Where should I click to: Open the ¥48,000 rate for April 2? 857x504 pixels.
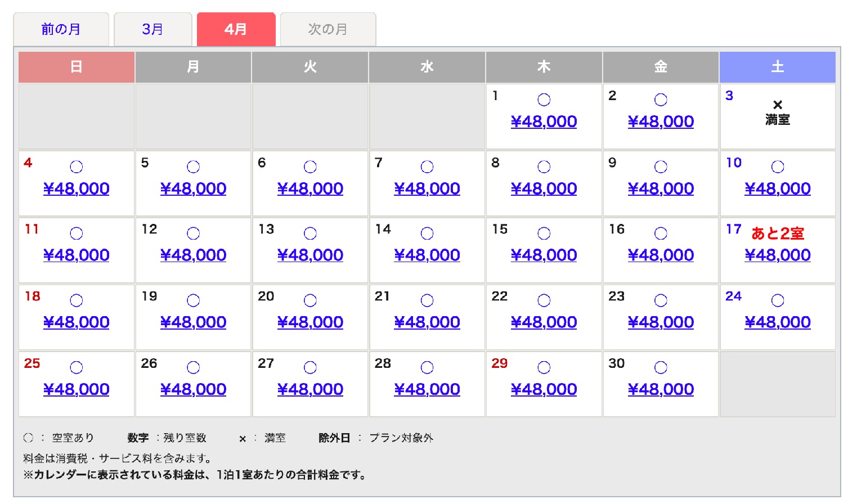[x=661, y=121]
